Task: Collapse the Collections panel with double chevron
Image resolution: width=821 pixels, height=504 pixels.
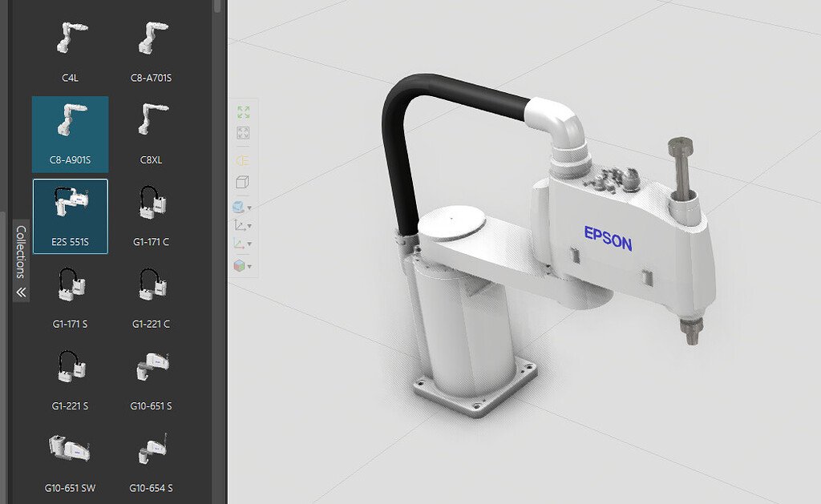Action: (21, 292)
